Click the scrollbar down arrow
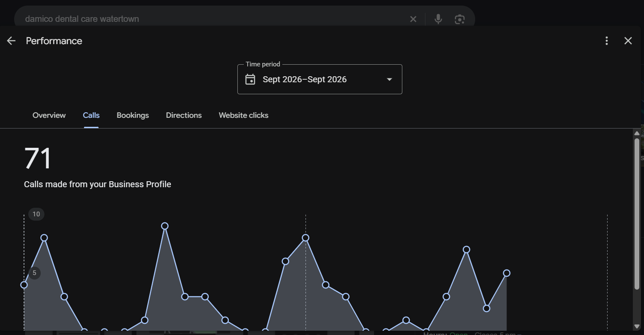644x335 pixels. click(x=637, y=327)
